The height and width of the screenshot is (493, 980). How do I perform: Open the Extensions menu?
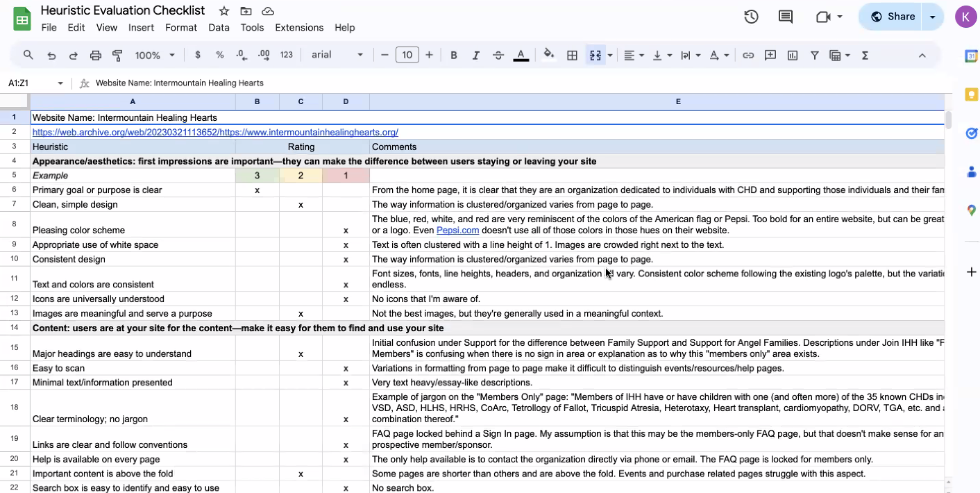click(x=299, y=28)
